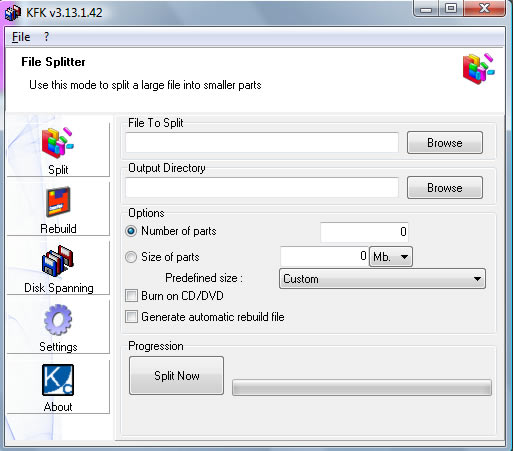Click the Split Now button

click(176, 375)
